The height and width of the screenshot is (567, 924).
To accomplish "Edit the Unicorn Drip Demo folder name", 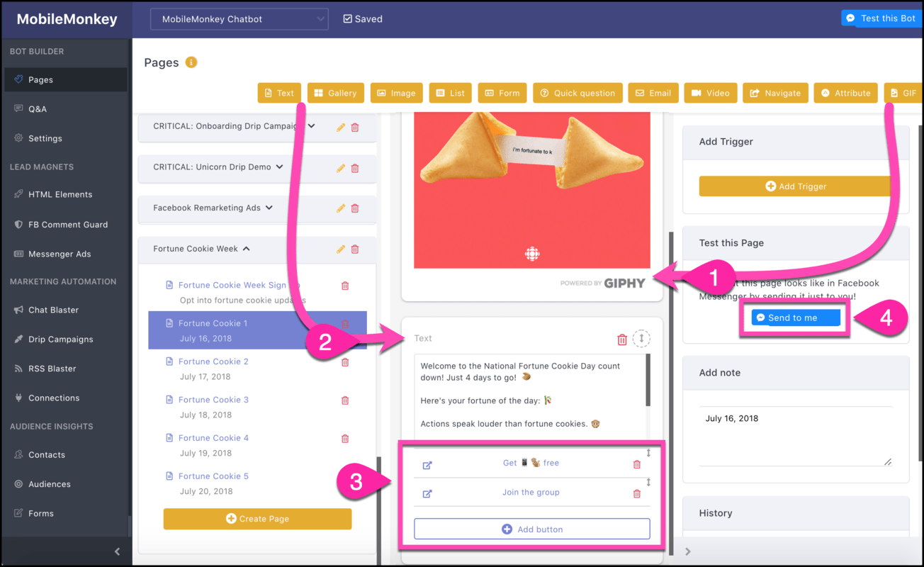I will tap(341, 168).
